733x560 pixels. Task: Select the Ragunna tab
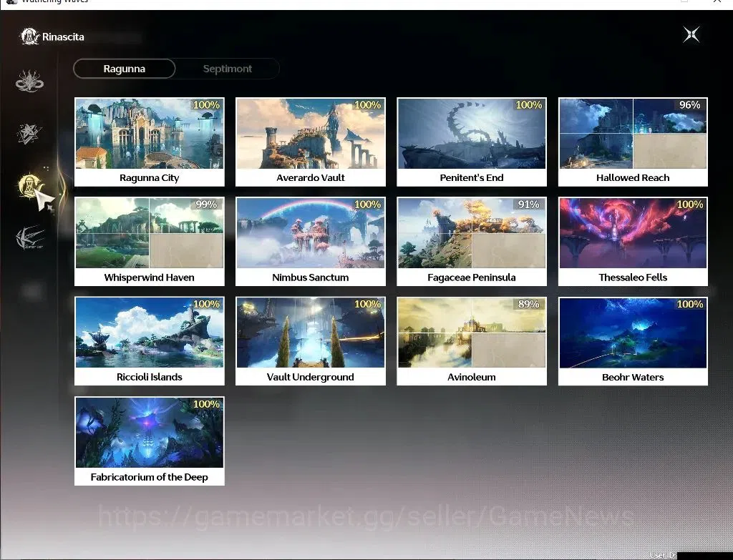click(125, 69)
